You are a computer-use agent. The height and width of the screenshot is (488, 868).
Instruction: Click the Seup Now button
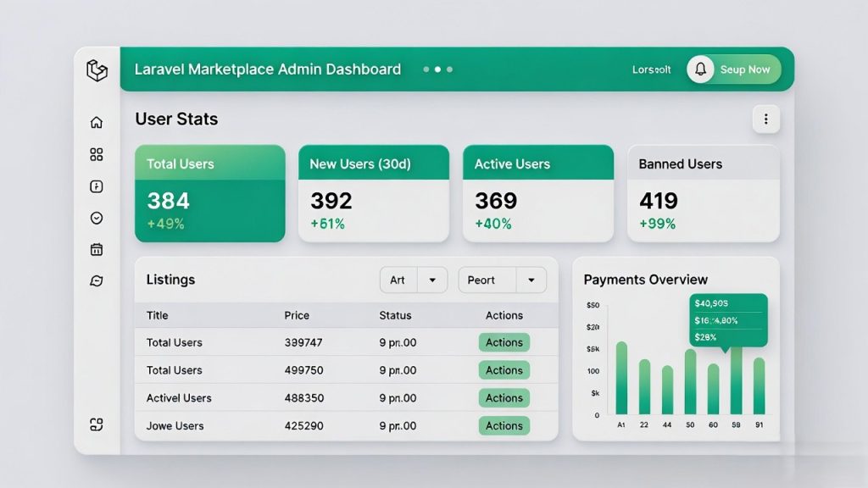pos(734,69)
